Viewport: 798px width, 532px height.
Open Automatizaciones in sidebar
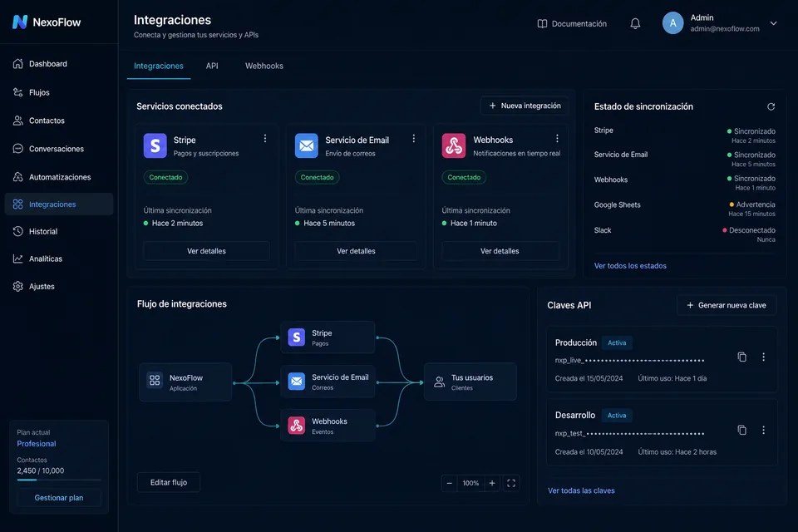[59, 177]
